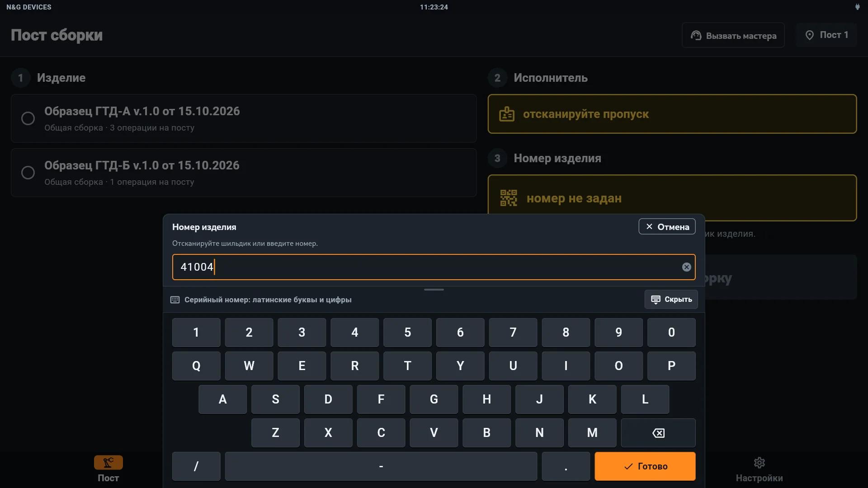Click the N&G DEVICES label
The height and width of the screenshot is (488, 868).
29,7
